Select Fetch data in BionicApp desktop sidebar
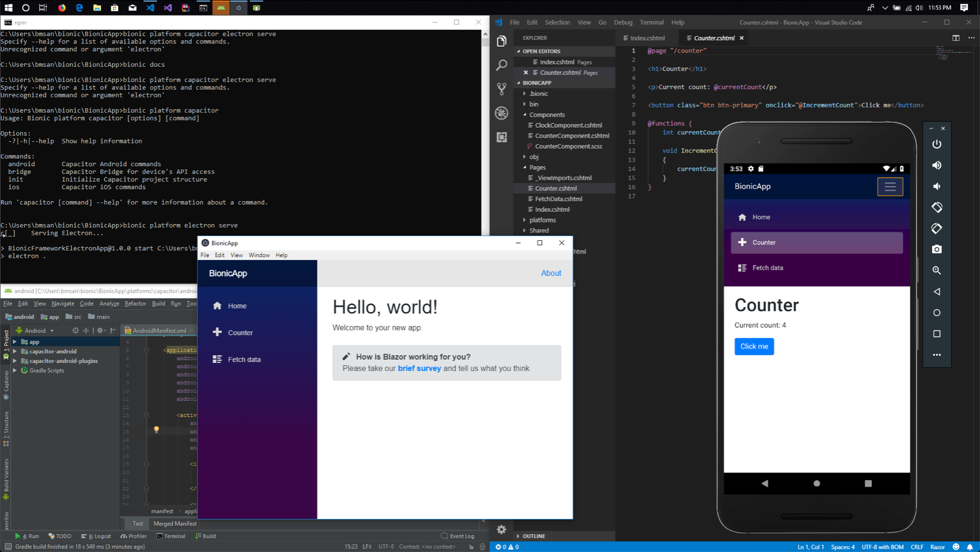This screenshot has height=552, width=980. pyautogui.click(x=244, y=360)
